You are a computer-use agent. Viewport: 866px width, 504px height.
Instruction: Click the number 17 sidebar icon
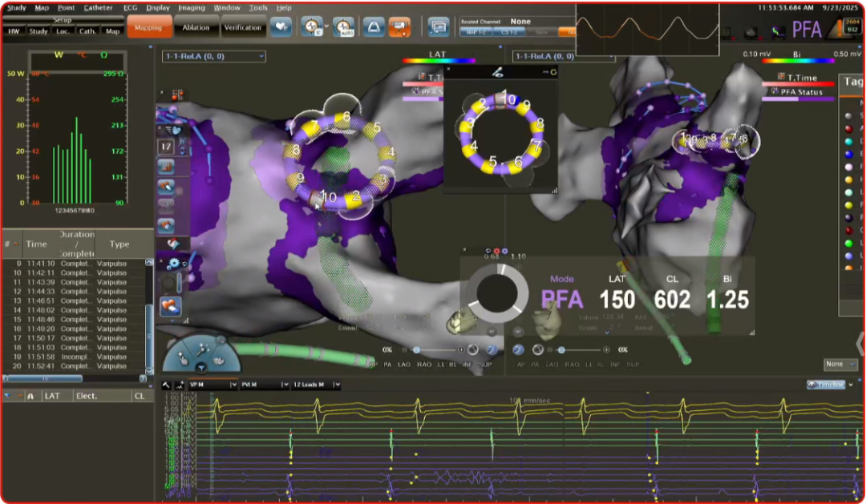point(166,147)
